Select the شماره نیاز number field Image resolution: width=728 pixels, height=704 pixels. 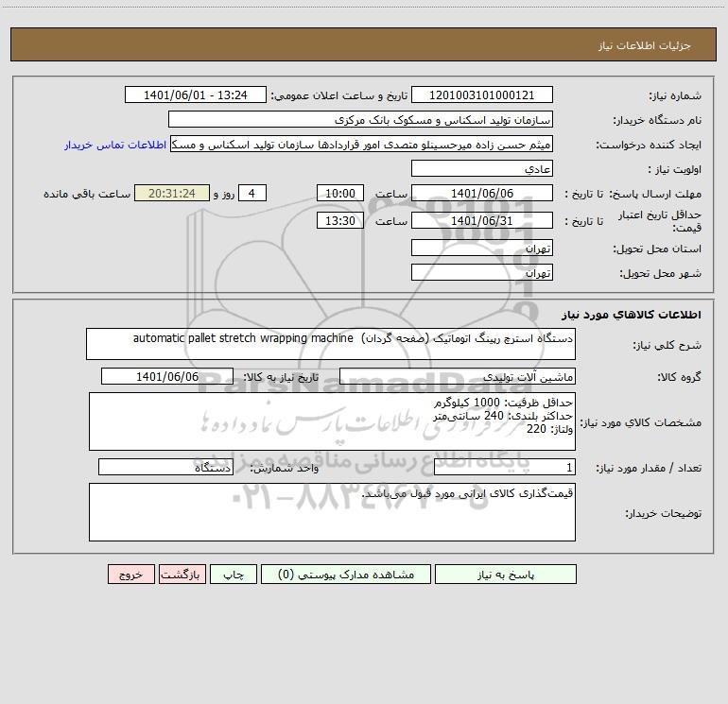(482, 95)
